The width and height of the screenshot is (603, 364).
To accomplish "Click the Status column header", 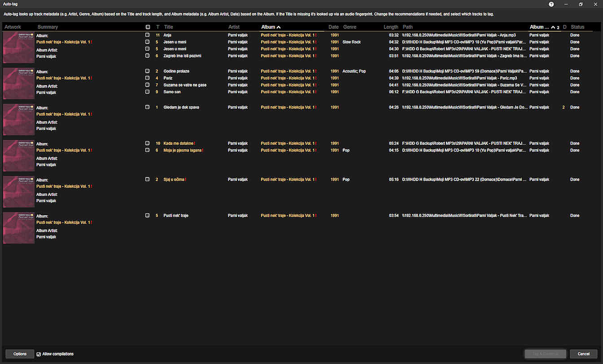I will tap(577, 27).
